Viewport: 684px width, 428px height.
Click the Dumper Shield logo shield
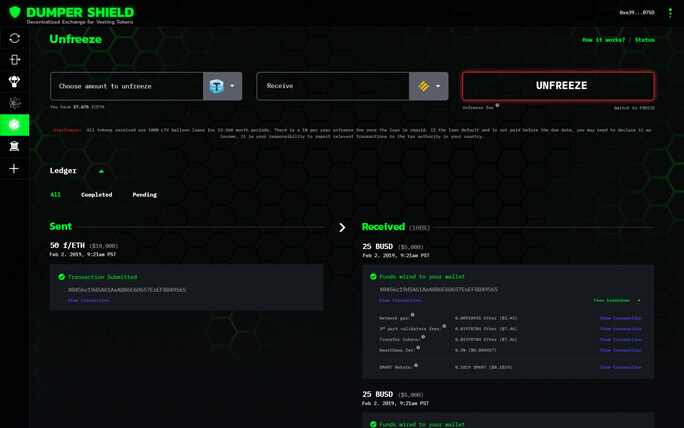pyautogui.click(x=15, y=12)
